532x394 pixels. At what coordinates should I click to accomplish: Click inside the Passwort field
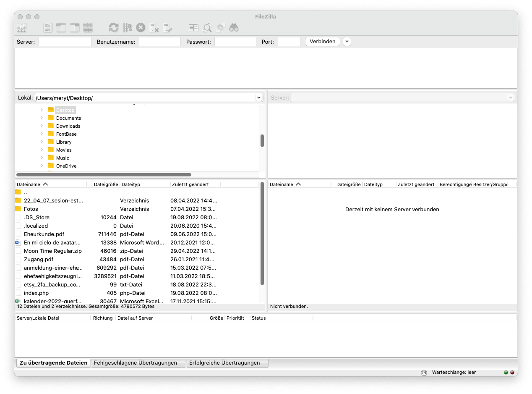pyautogui.click(x=235, y=41)
